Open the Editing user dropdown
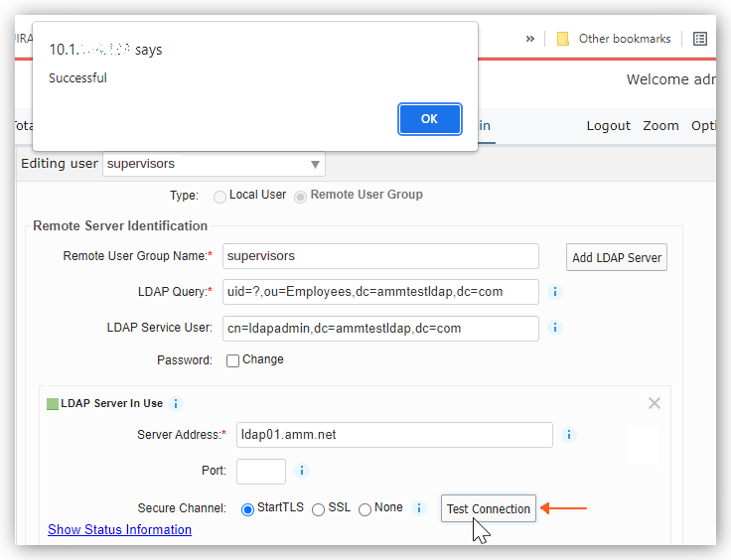This screenshot has height=560, width=731. coord(214,164)
